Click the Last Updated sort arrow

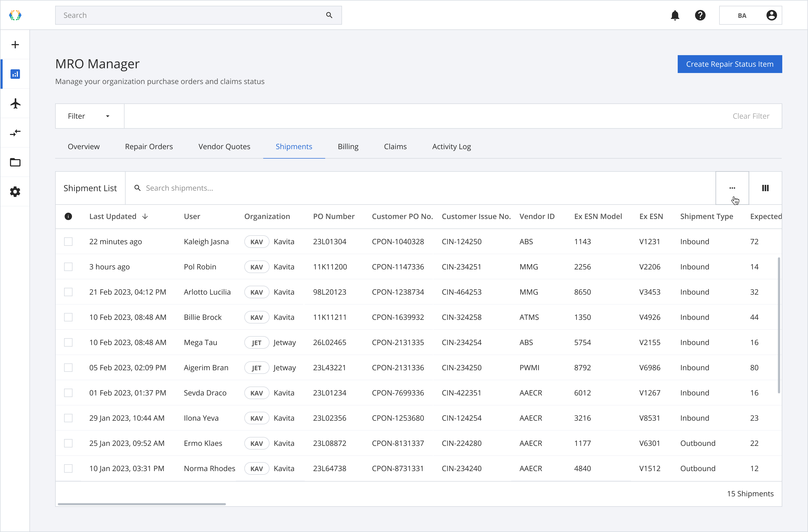point(145,216)
